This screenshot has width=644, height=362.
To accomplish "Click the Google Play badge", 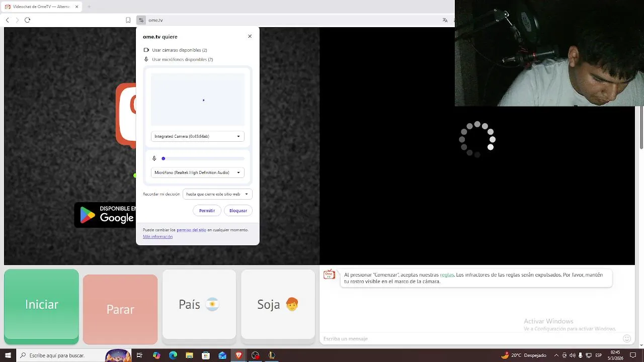I will pyautogui.click(x=105, y=215).
